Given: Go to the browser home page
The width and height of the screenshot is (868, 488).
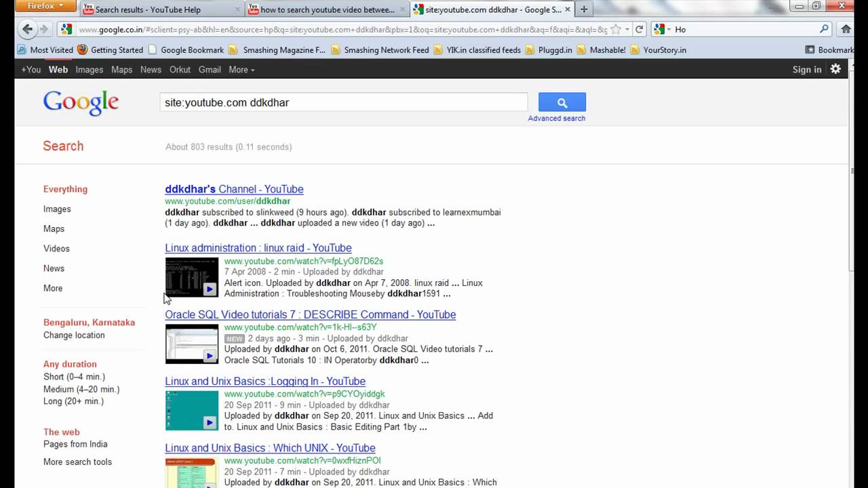Looking at the screenshot, I should (x=846, y=29).
